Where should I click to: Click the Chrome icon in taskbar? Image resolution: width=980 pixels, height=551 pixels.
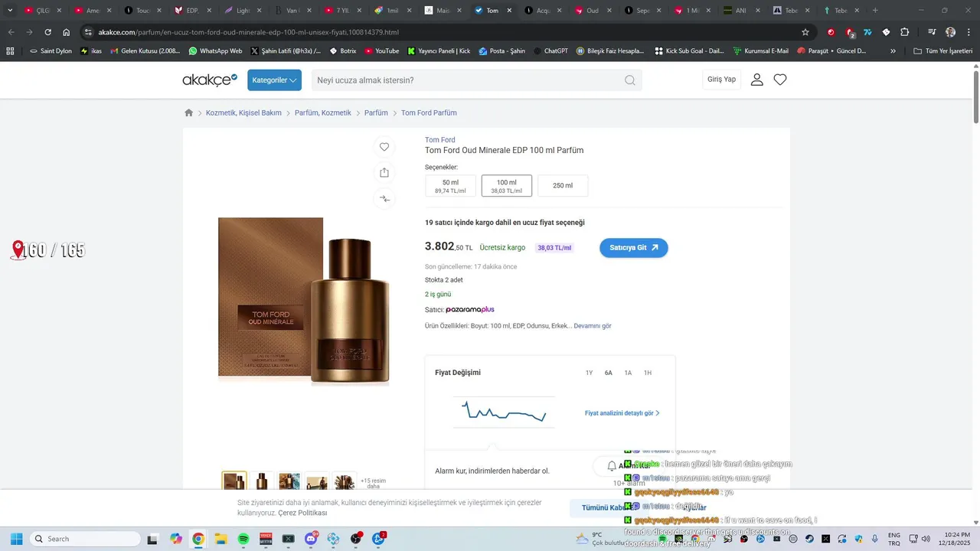(x=198, y=539)
